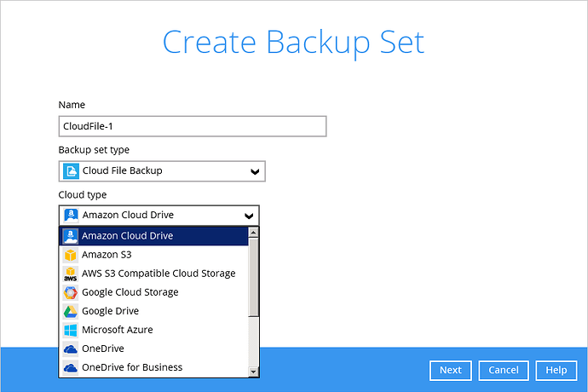Pick Microsoft Azure option
The height and width of the screenshot is (392, 588).
tap(117, 330)
